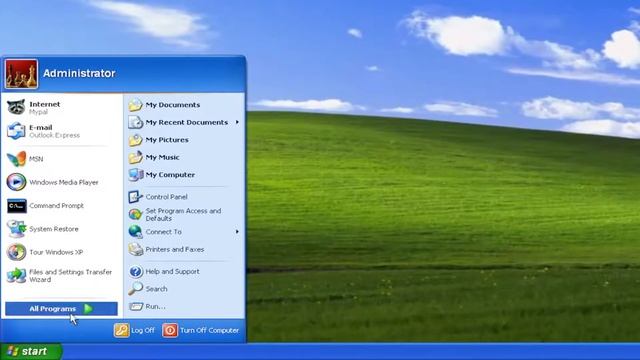The height and width of the screenshot is (360, 640).
Task: Click "Files and Settings Transfer Wizard" text
Action: point(70,276)
